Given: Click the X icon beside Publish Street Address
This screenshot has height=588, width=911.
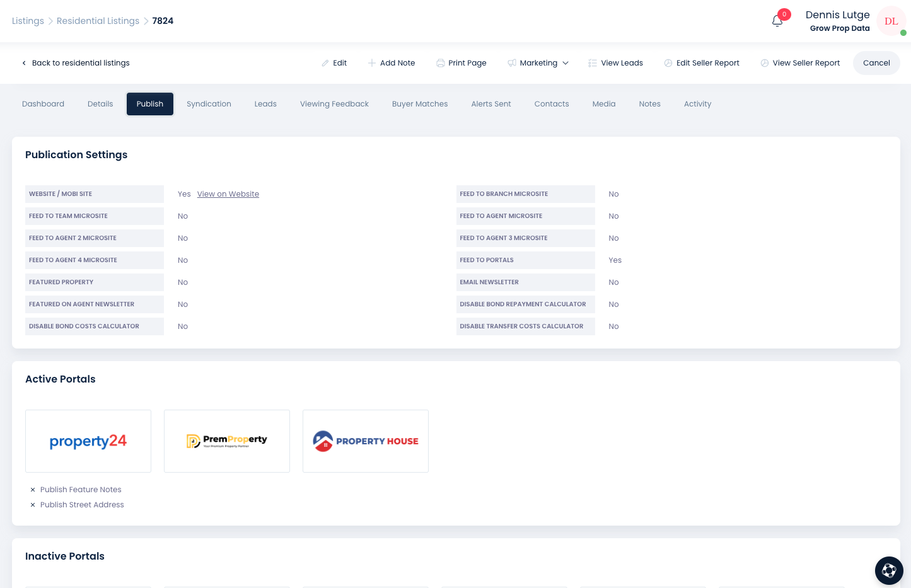Looking at the screenshot, I should (33, 505).
